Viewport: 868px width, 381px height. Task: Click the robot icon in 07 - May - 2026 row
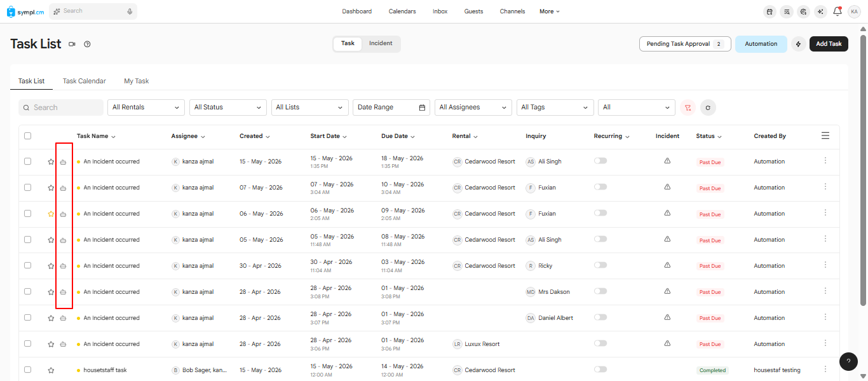(63, 188)
